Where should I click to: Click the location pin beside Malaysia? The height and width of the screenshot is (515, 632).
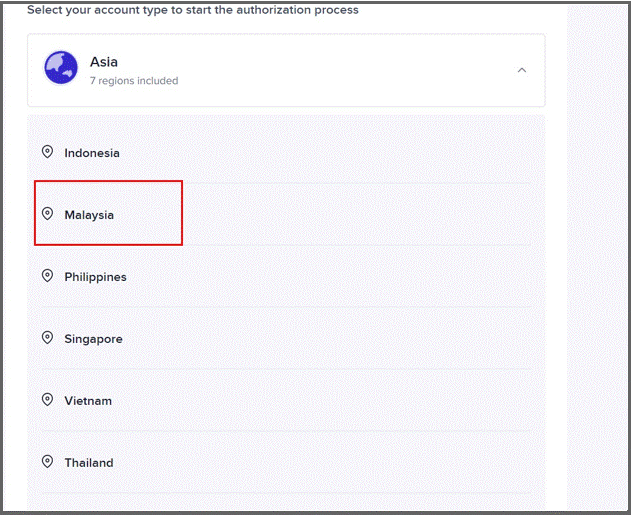pyautogui.click(x=48, y=214)
